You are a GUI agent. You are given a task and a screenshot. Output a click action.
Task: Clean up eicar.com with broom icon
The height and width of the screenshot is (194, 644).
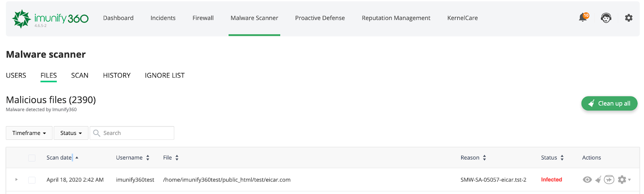[x=598, y=180]
